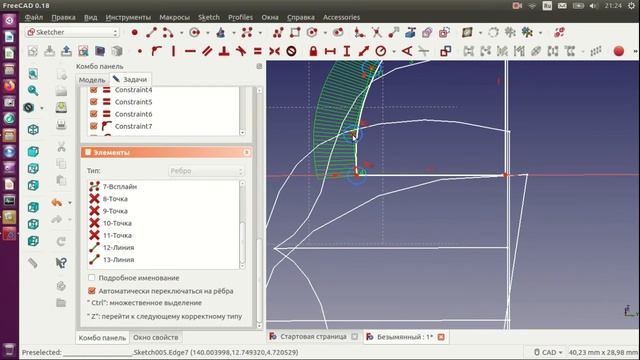Select the Create point sketch tool
This screenshot has height=360, width=640.
135,32
